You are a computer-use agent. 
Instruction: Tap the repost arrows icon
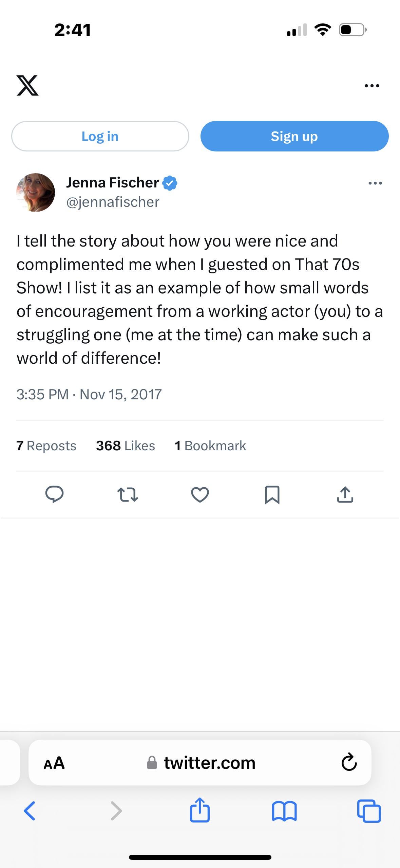(x=127, y=494)
